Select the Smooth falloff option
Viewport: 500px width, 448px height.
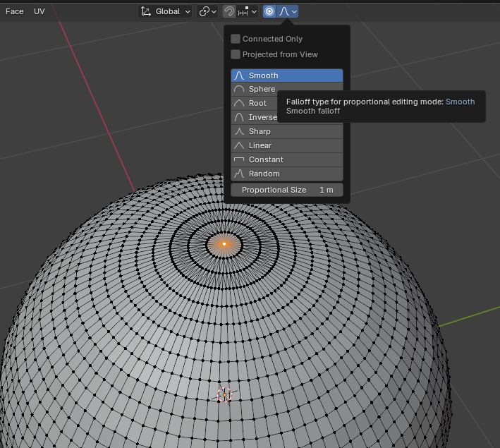[x=287, y=75]
